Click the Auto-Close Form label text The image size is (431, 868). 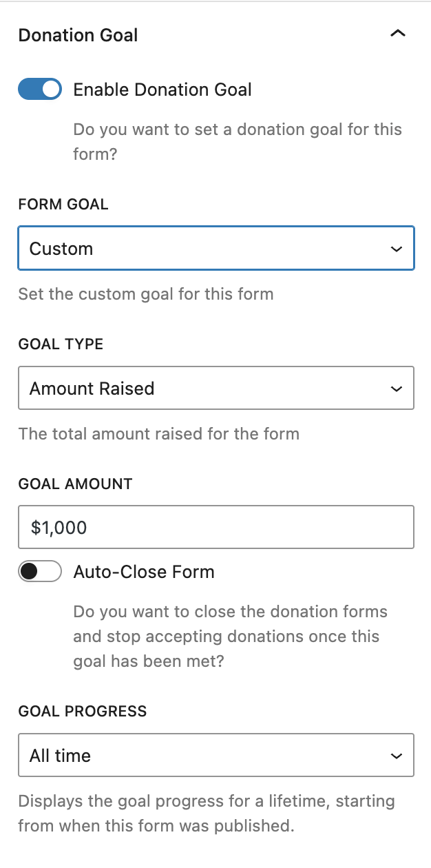(144, 572)
